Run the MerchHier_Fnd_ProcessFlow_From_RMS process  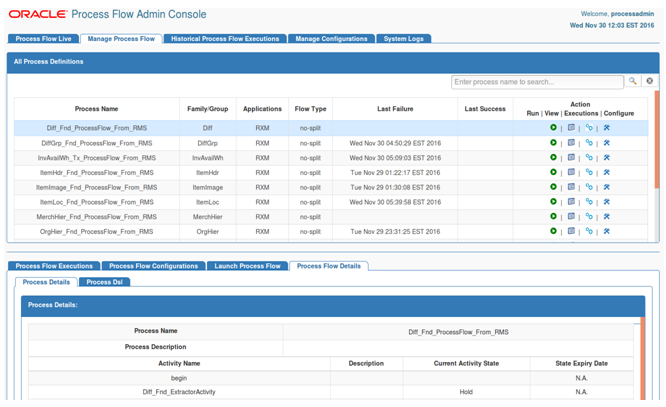point(553,216)
